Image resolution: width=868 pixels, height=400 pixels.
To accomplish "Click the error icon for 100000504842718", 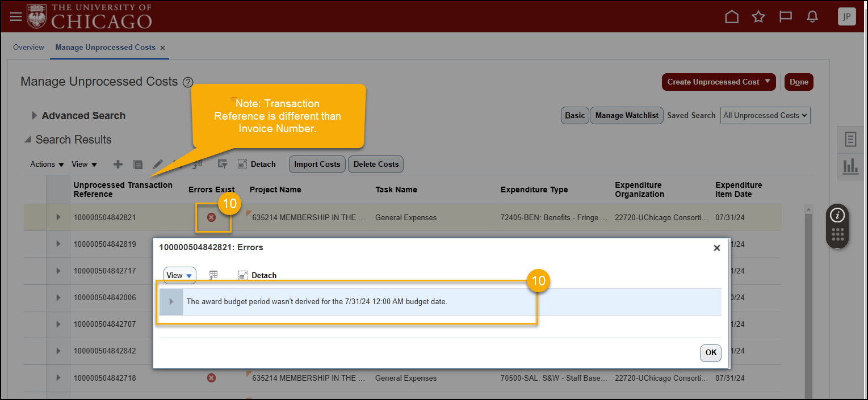I will (x=211, y=378).
